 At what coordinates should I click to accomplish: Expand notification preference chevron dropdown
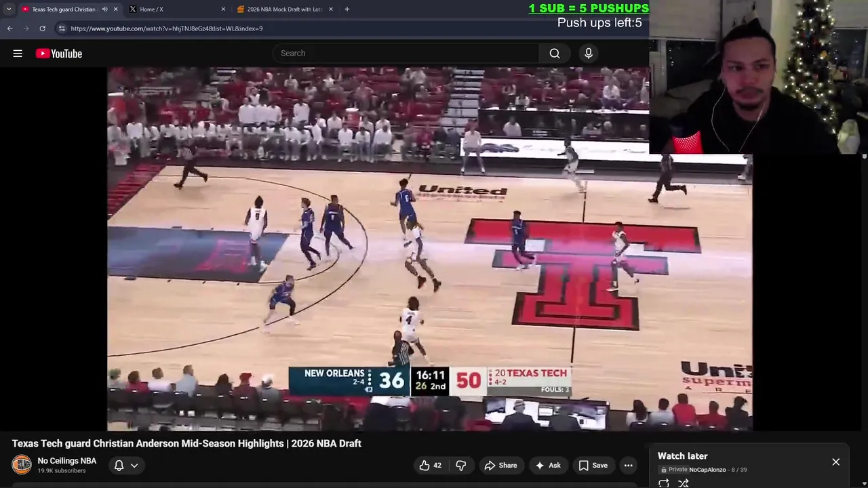(134, 466)
